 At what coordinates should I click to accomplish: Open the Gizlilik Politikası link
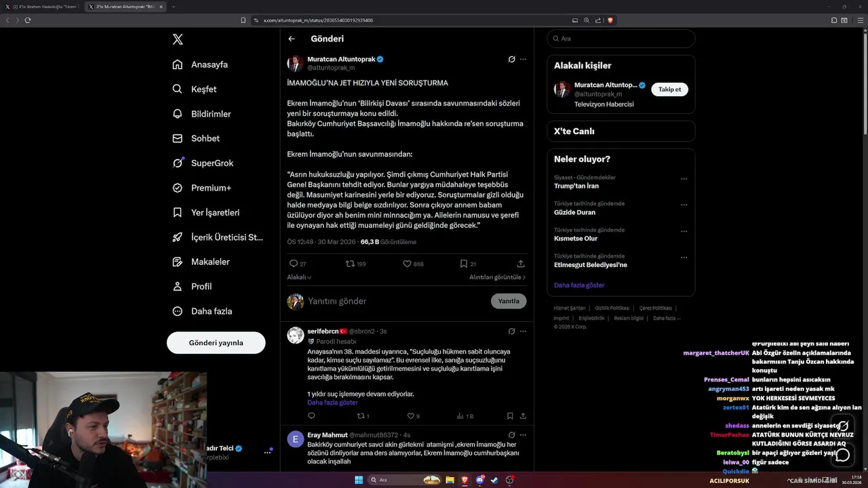(x=612, y=308)
